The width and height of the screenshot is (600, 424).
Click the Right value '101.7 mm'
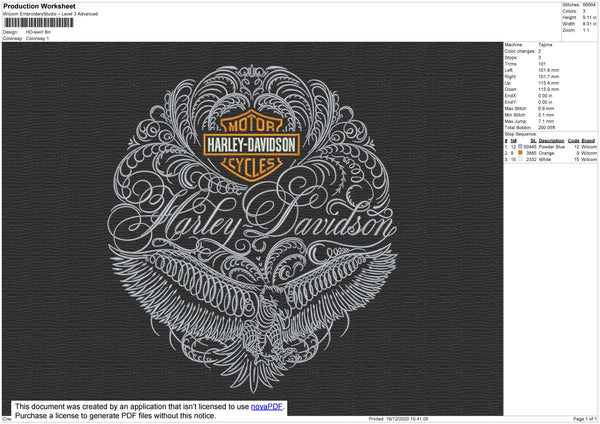(549, 77)
